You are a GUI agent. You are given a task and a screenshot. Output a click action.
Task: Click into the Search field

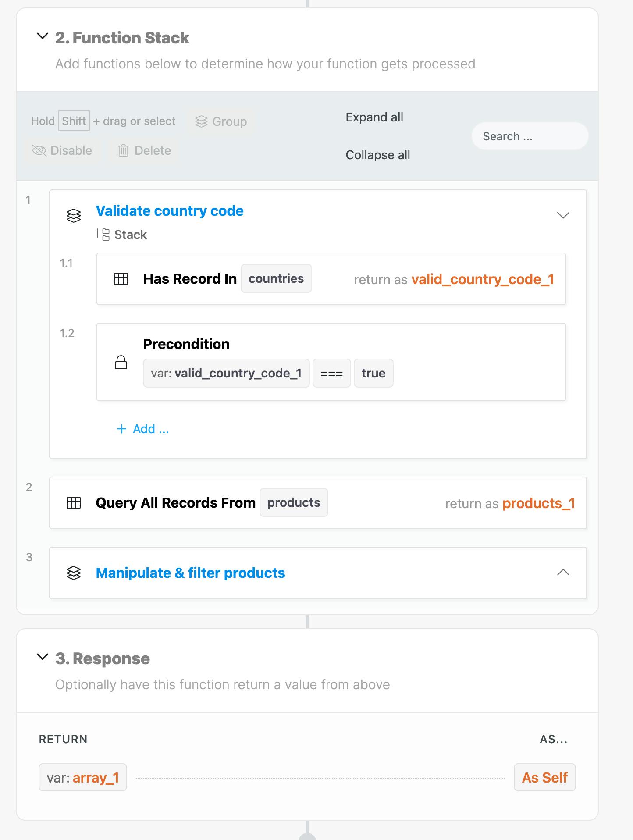(x=530, y=136)
